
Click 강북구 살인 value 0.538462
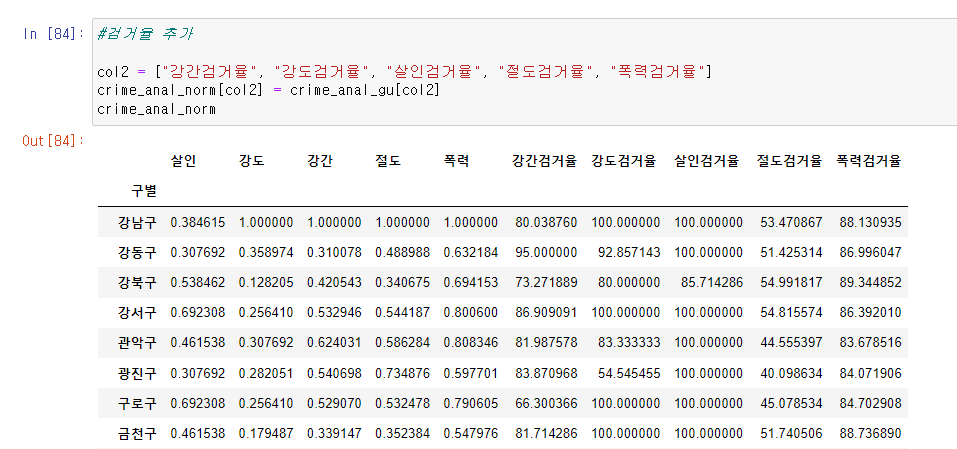coord(198,282)
